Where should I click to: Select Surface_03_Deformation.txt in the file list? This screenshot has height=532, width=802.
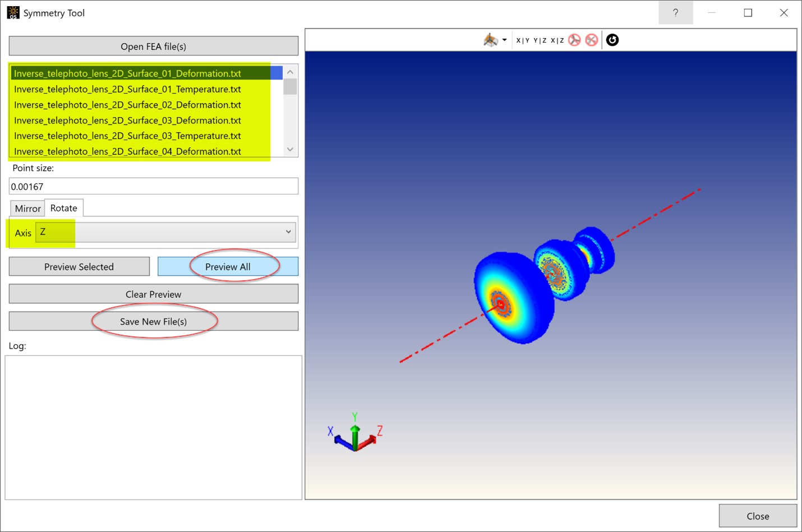coord(146,121)
